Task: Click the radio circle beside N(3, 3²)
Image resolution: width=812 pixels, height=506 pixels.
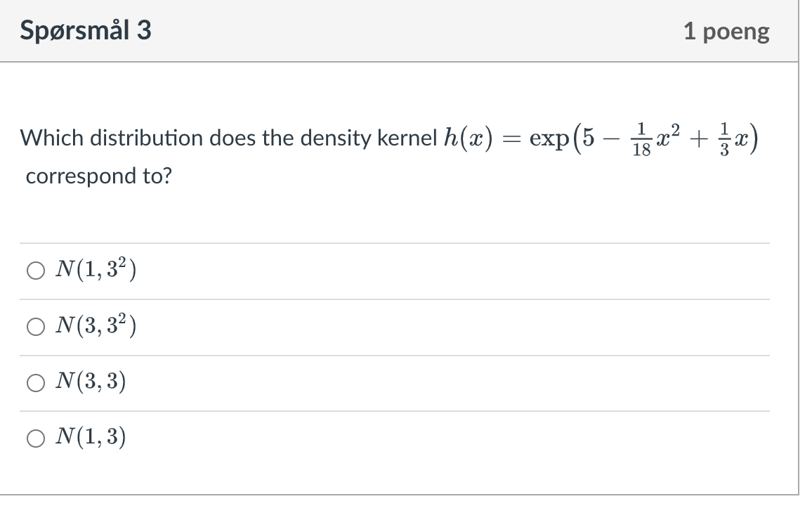Action: (36, 326)
